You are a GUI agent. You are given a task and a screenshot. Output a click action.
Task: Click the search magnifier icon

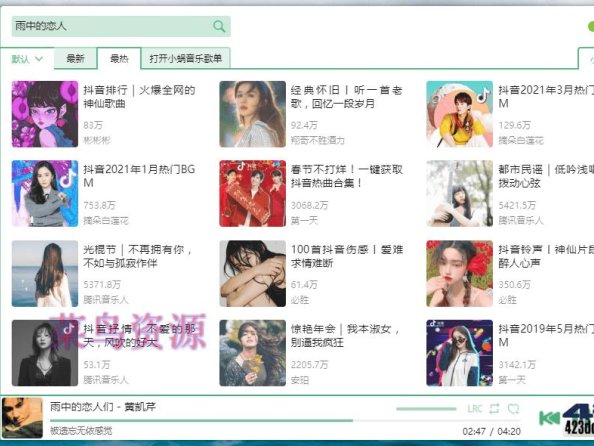[219, 26]
